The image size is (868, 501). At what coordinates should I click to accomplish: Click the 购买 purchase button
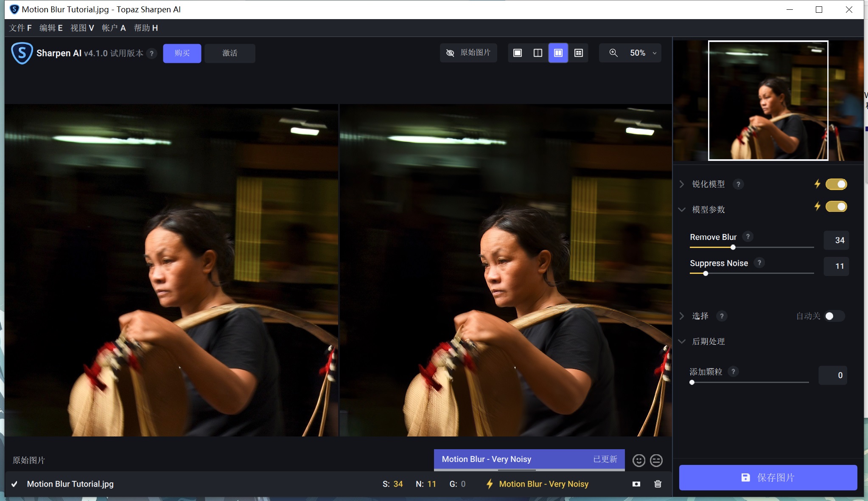click(x=182, y=53)
